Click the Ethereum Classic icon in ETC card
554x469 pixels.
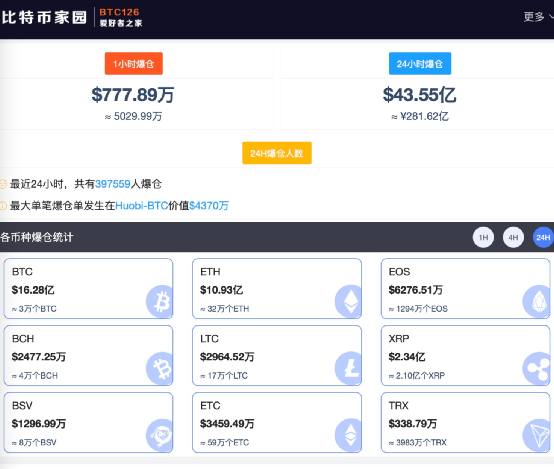(x=348, y=435)
